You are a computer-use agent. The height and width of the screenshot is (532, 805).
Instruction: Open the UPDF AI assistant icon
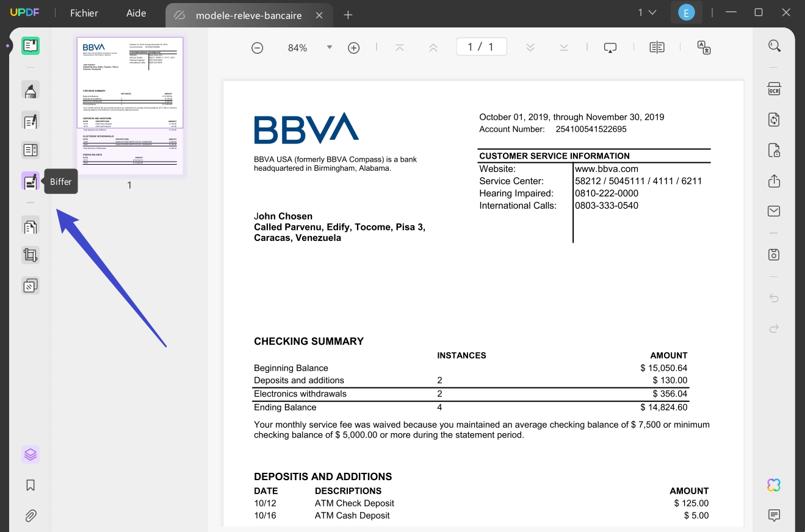pos(774,485)
